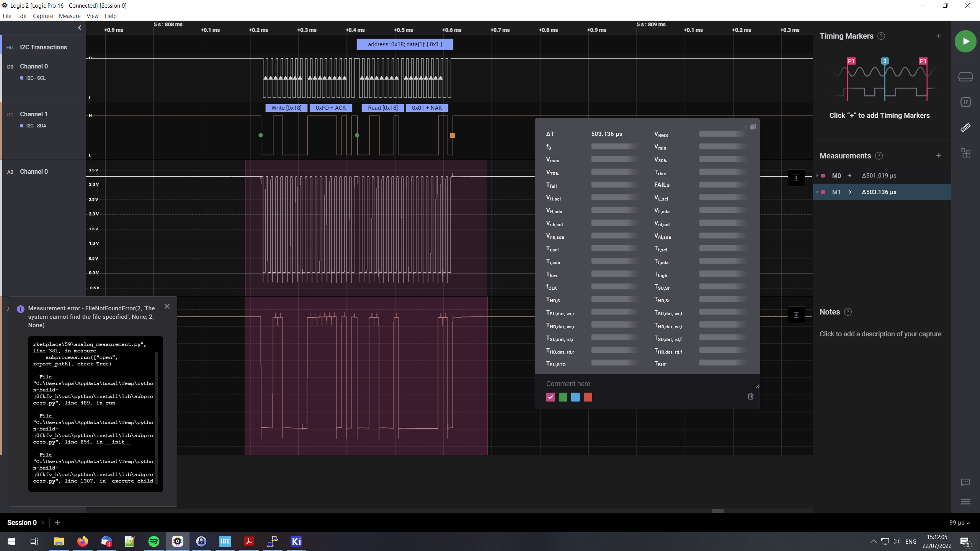Viewport: 980px width, 551px height.
Task: Copy measurement values using the copy icon
Action: point(753,127)
